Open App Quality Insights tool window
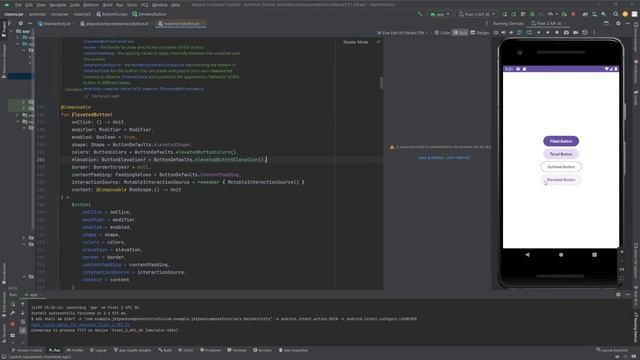This screenshot has width=640, height=360. point(132,350)
